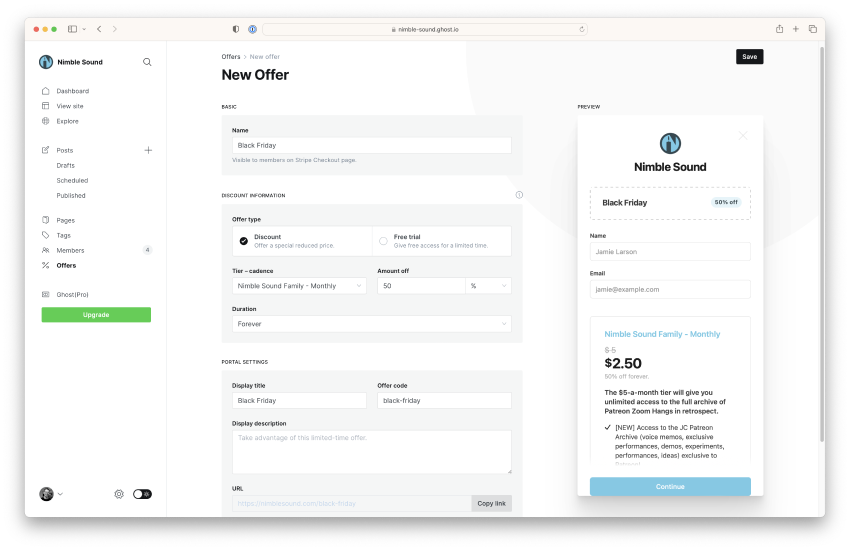Image resolution: width=850 pixels, height=550 pixels.
Task: Click the preview Name field Jamie Larson
Action: click(x=670, y=251)
